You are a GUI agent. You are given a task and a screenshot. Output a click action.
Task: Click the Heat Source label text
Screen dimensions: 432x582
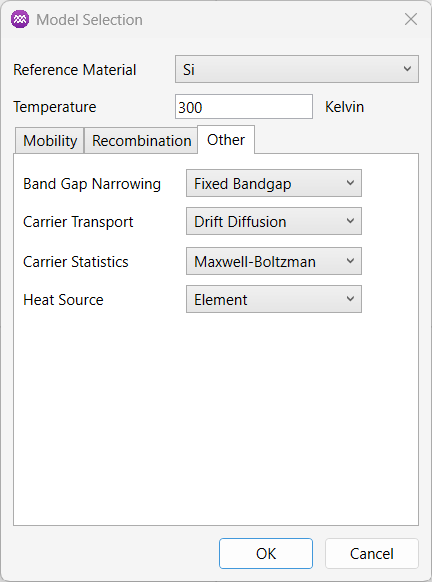coord(63,300)
